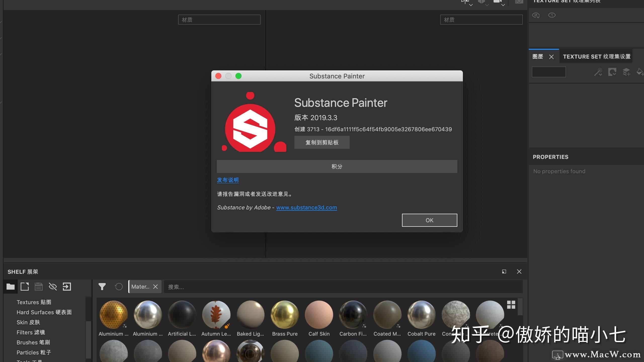Open the Filters 滤镜 shelf category

[x=31, y=332]
